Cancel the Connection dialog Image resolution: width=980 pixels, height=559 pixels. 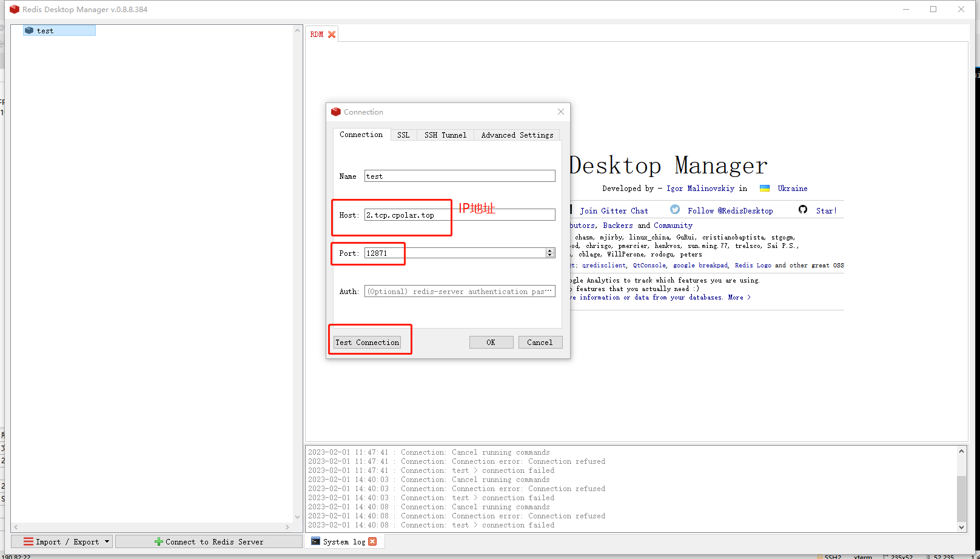[540, 343]
